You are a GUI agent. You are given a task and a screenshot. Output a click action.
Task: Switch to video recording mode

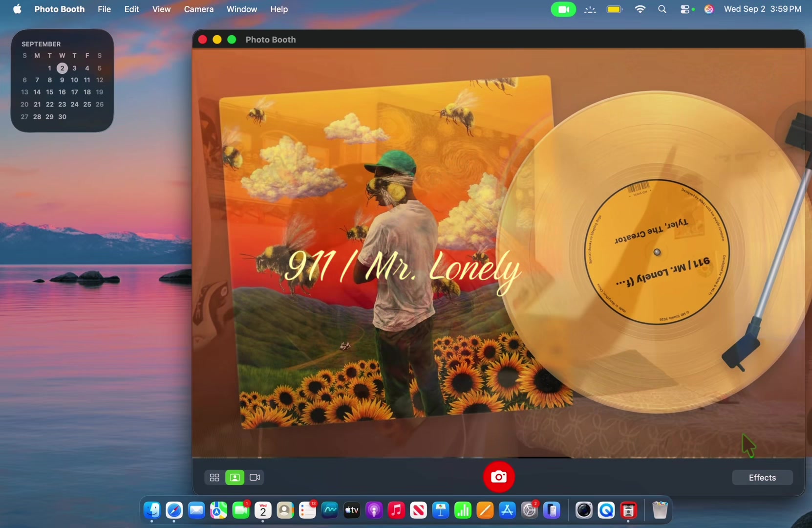(x=255, y=478)
